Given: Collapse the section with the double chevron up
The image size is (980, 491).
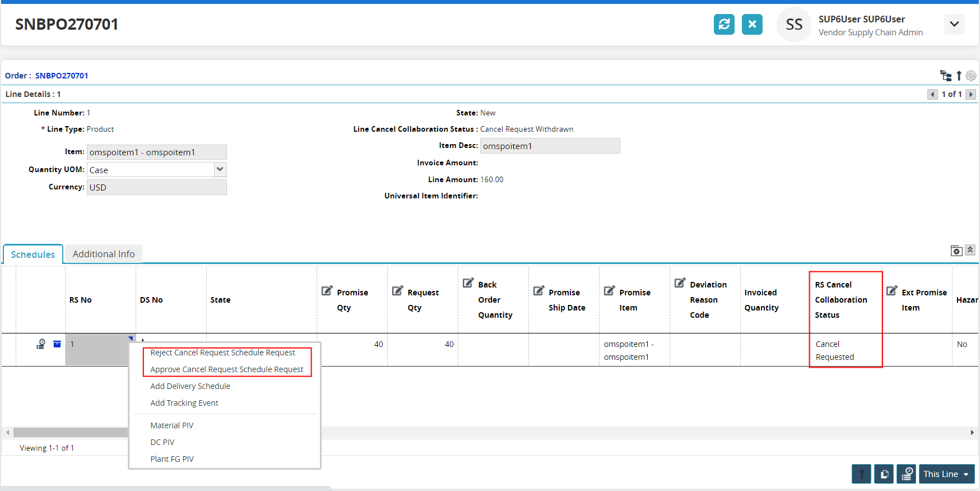Looking at the screenshot, I should (x=970, y=250).
